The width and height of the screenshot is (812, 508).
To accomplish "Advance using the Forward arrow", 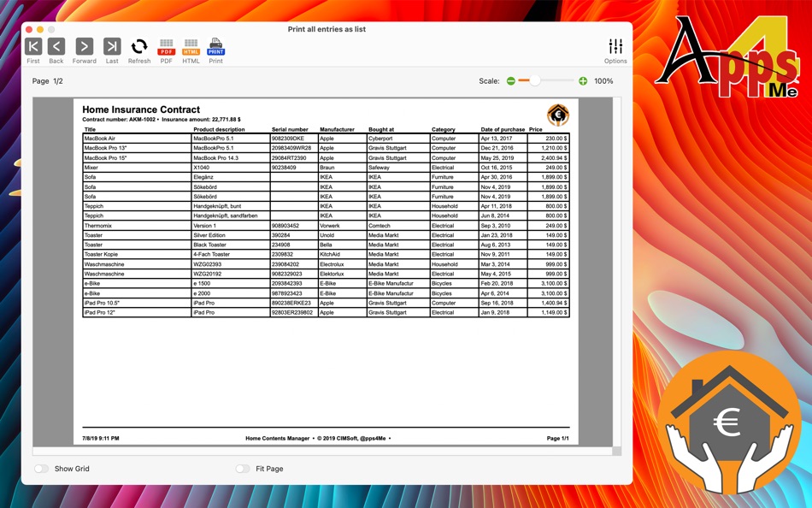I will pyautogui.click(x=85, y=47).
